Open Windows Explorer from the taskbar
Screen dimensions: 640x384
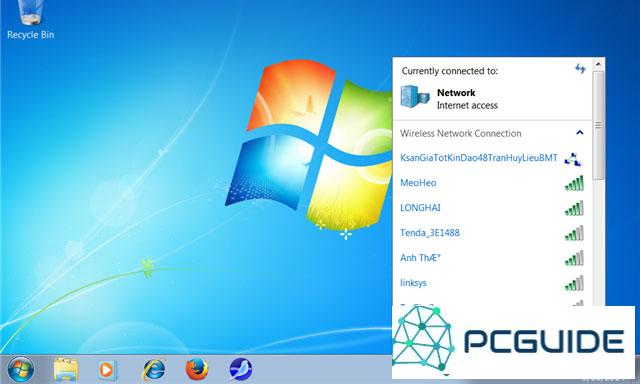click(66, 370)
